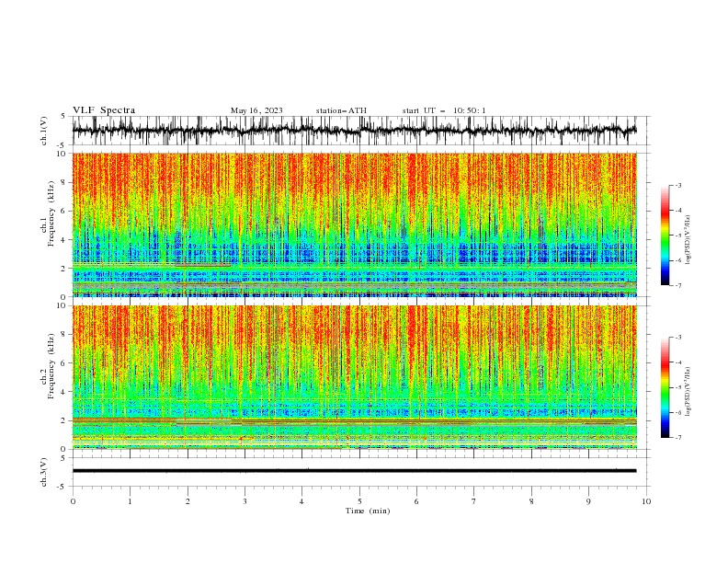Viewport: 728px width, 563px height.
Task: Click the 'VLF Spectra' title text
Action: (x=104, y=110)
